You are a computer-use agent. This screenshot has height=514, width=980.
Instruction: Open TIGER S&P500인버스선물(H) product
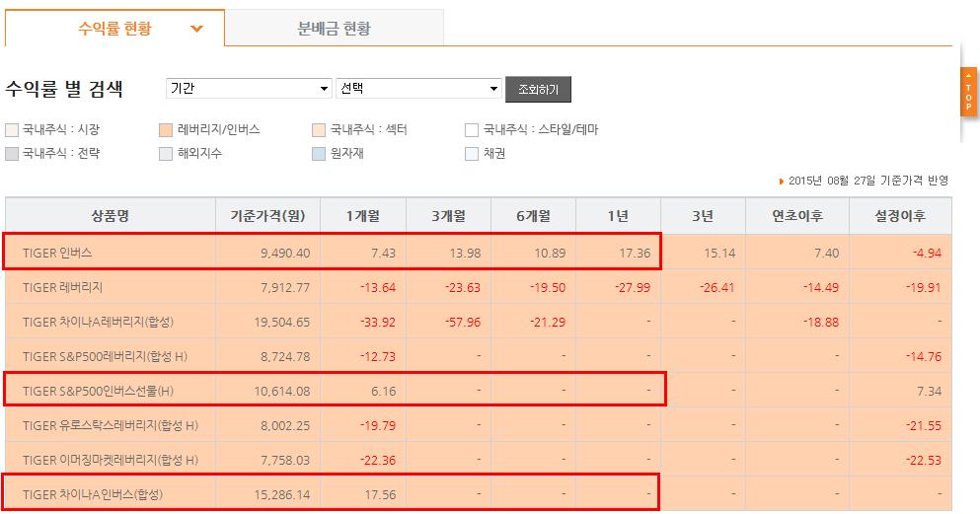point(98,391)
